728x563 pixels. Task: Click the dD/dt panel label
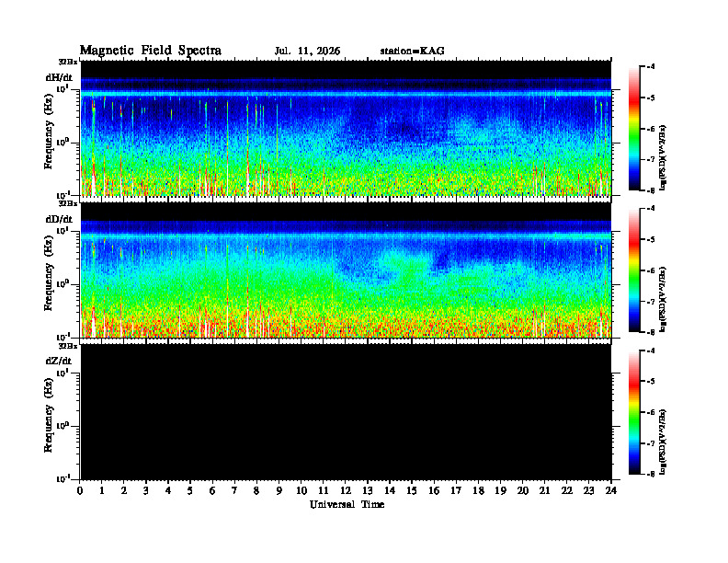click(59, 219)
